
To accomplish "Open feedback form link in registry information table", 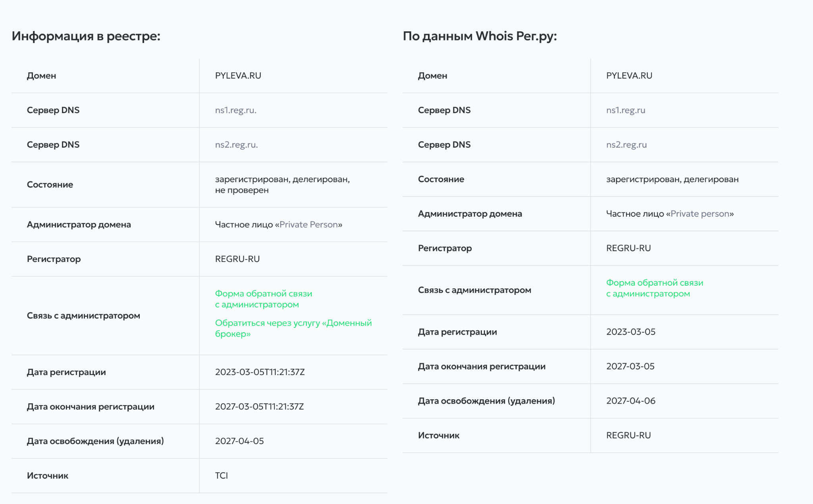I will point(263,299).
